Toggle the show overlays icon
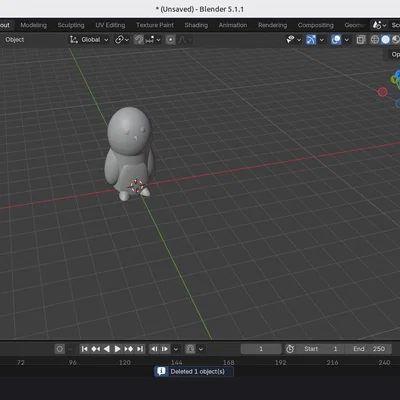The height and width of the screenshot is (400, 400). [x=336, y=40]
